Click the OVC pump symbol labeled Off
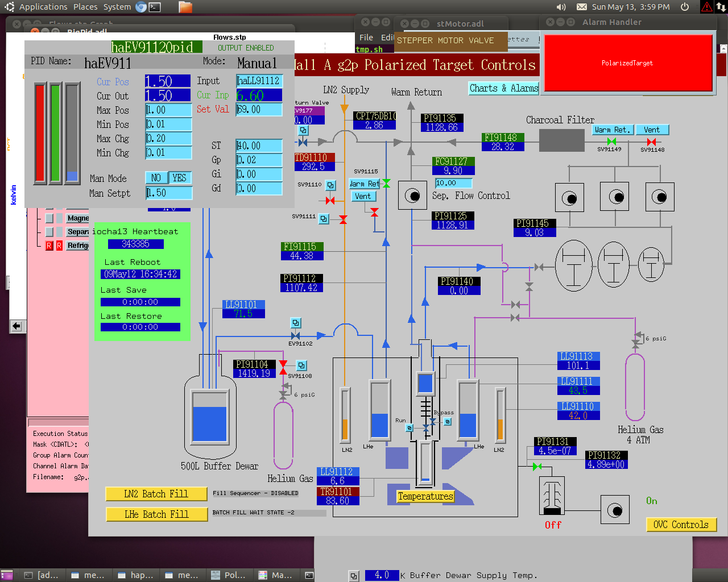This screenshot has height=582, width=728. pos(552,496)
